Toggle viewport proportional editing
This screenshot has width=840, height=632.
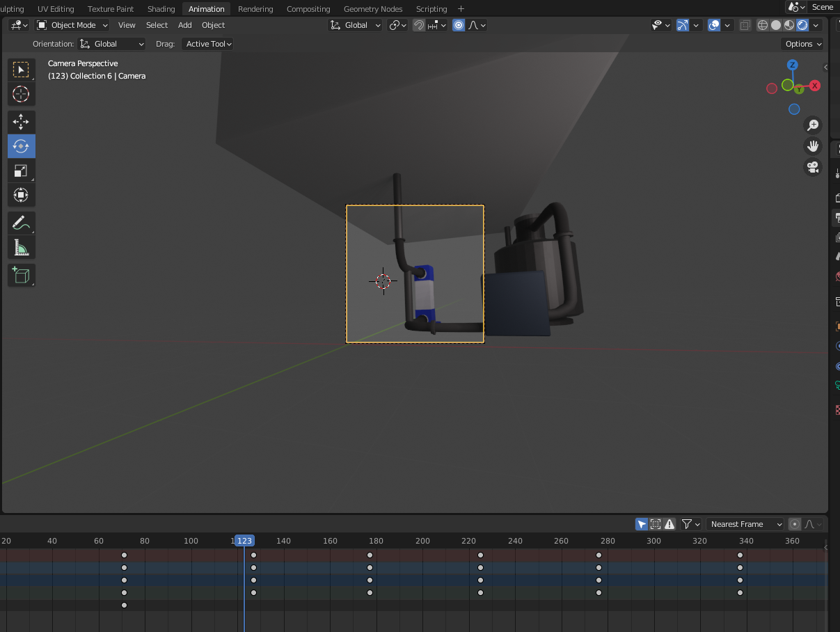coord(459,25)
